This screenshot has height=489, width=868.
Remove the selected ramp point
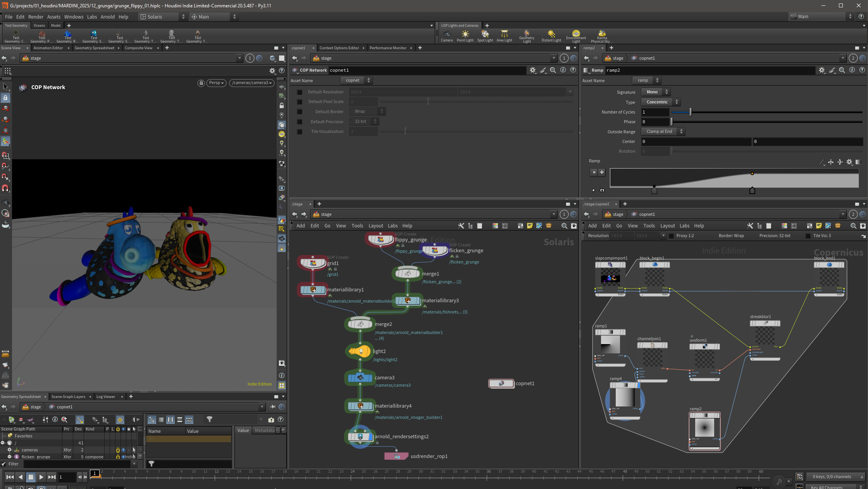[594, 172]
